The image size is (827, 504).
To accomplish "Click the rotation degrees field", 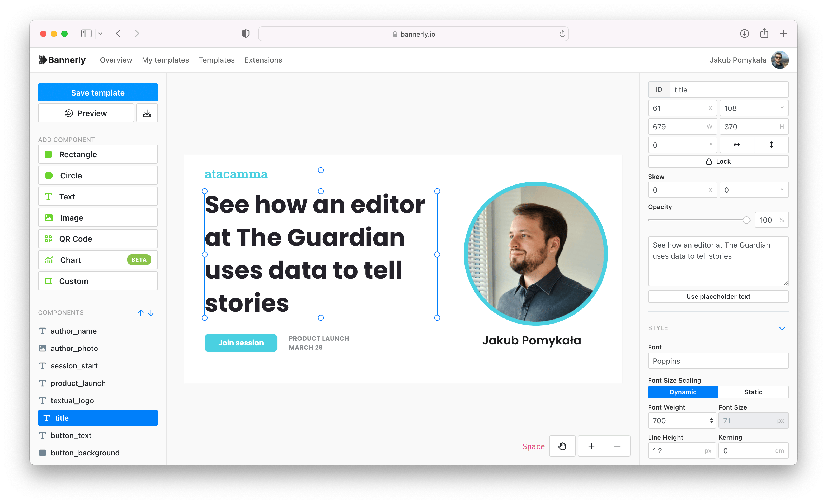I will [682, 145].
